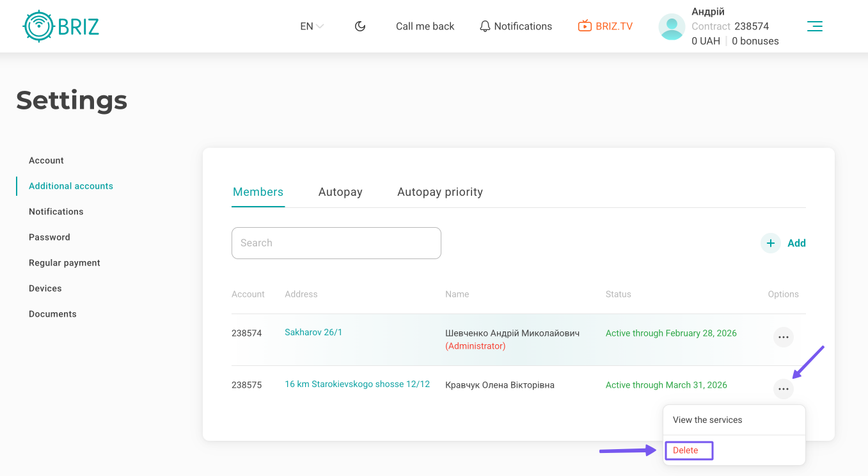
Task: Open Notifications via the bell icon
Action: click(x=485, y=26)
